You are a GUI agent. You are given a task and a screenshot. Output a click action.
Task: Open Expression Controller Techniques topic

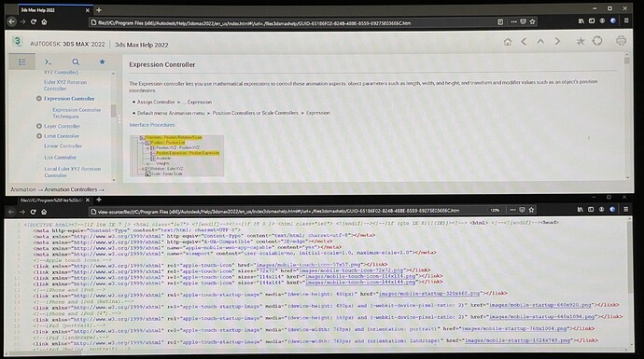77,113
